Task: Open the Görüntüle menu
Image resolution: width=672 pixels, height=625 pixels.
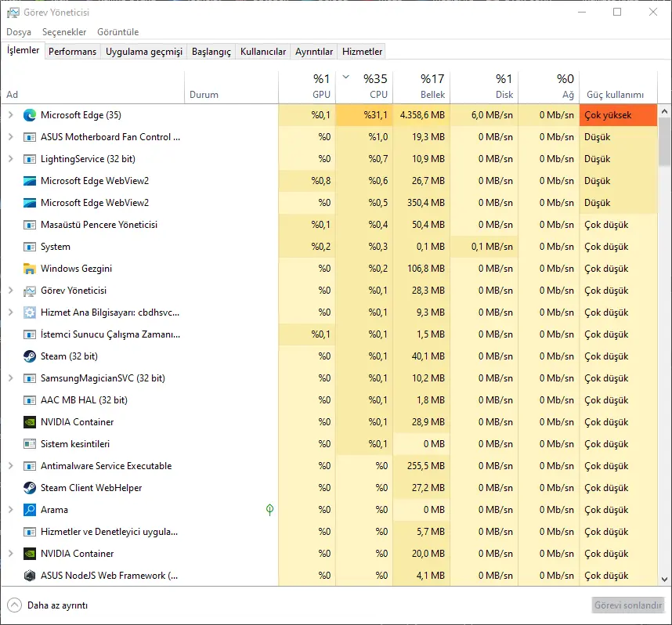Action: point(117,32)
